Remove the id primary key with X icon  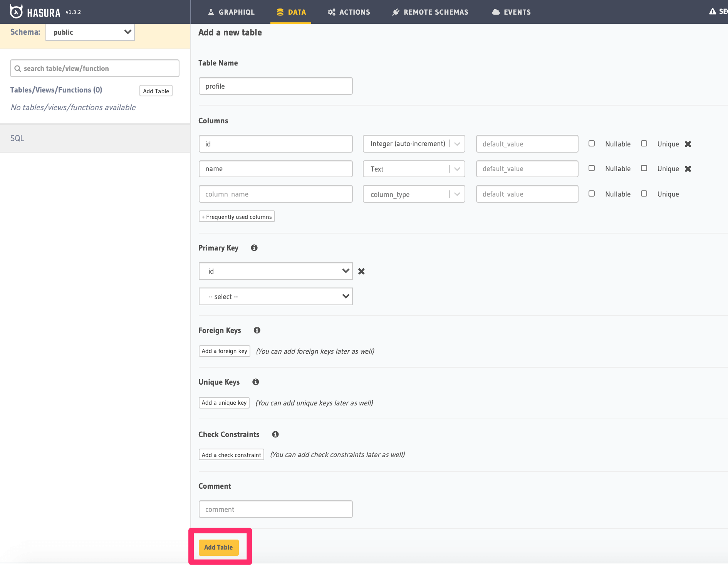361,271
